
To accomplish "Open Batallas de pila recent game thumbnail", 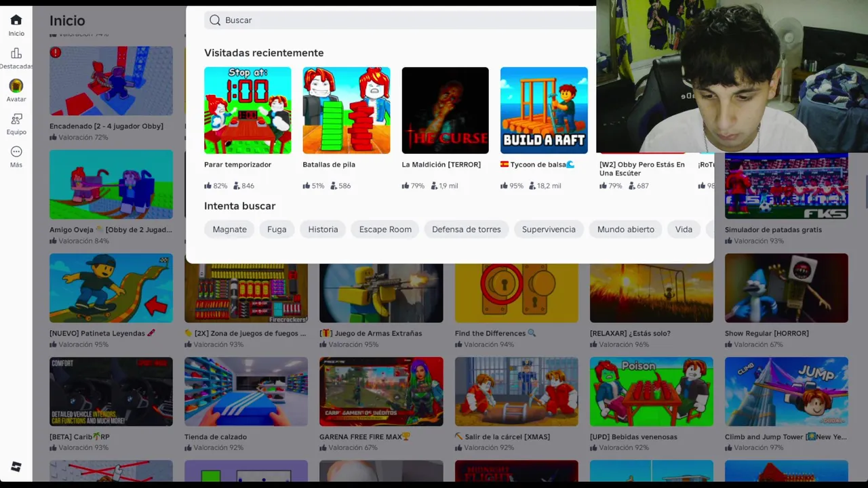I will (x=347, y=110).
